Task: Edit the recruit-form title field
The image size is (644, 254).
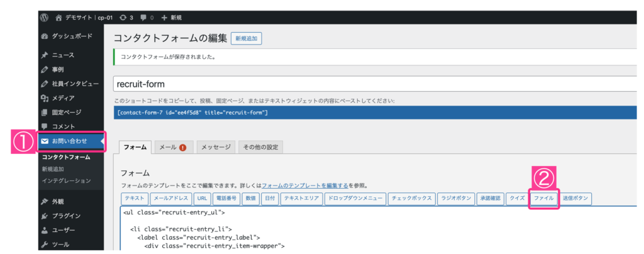Action: pyautogui.click(x=375, y=84)
